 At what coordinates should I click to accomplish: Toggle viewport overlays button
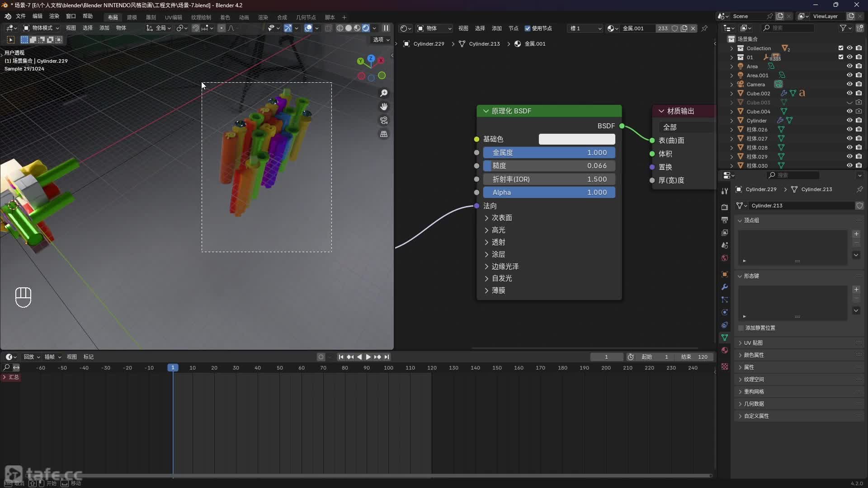(308, 28)
